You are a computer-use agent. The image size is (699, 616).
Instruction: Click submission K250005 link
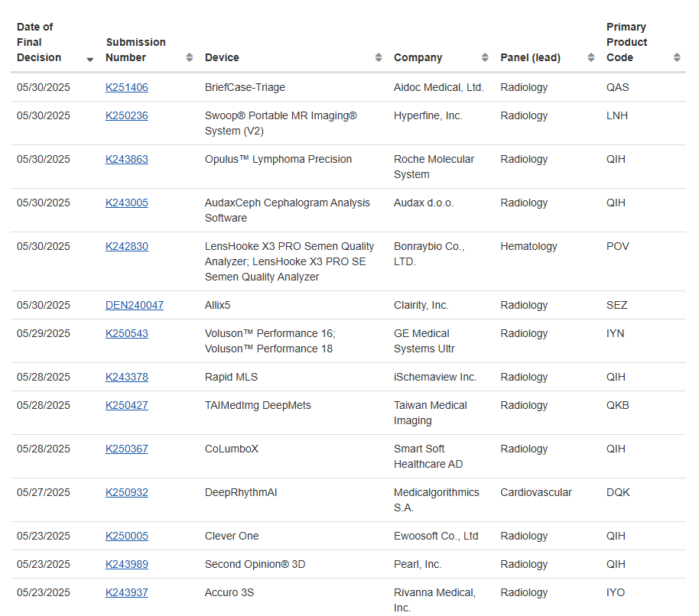127,536
